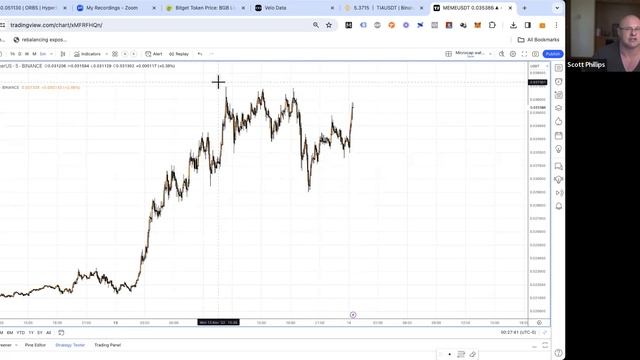640x360 pixels.
Task: Open chart quick search icon
Action: [x=501, y=54]
